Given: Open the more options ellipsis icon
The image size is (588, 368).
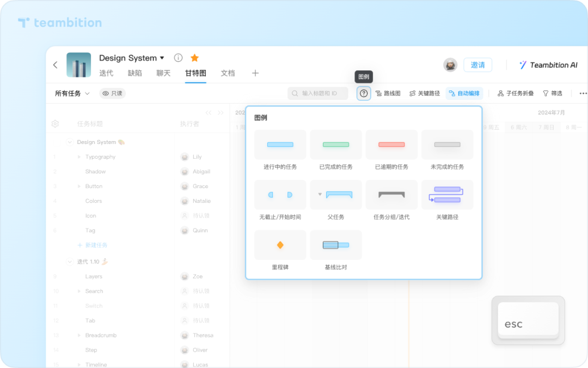Looking at the screenshot, I should (583, 93).
